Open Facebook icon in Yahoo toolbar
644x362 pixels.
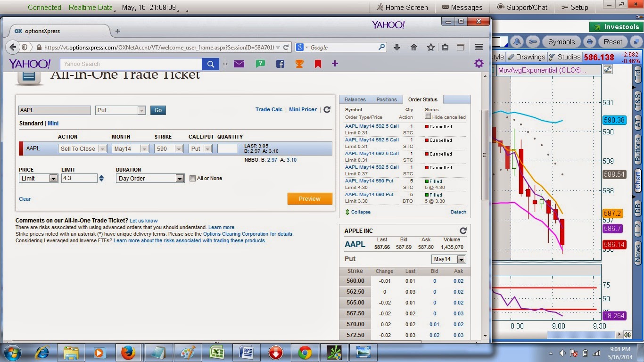click(x=280, y=64)
